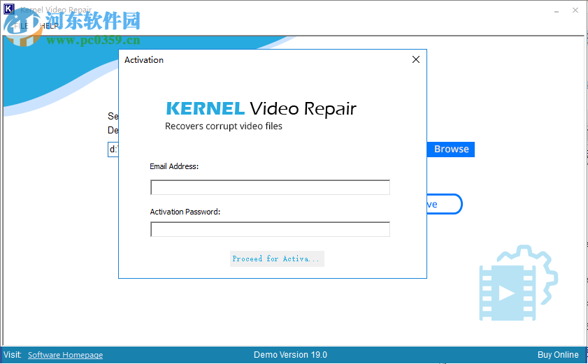Close the Kernel Video Repair main window
Viewport: 588px width, 364px height.
pos(575,10)
